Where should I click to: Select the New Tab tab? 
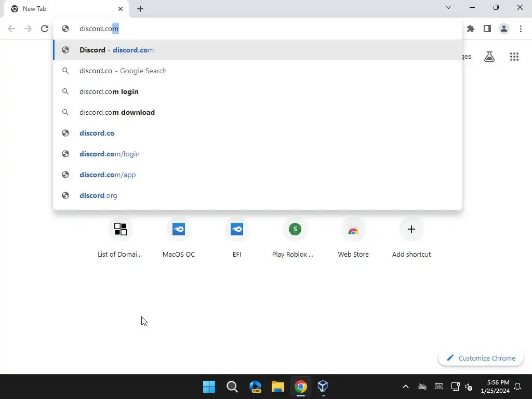(x=66, y=9)
